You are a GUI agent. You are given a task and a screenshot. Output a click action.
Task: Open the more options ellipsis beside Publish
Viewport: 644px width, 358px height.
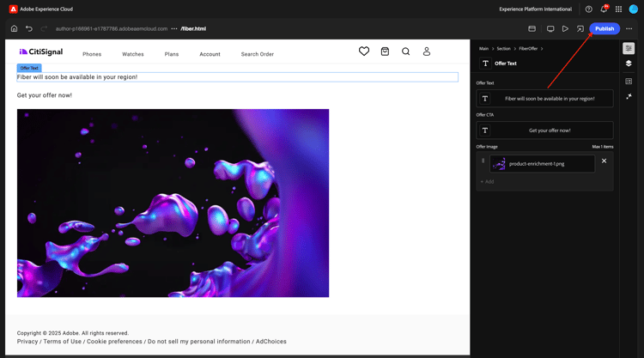pyautogui.click(x=629, y=28)
